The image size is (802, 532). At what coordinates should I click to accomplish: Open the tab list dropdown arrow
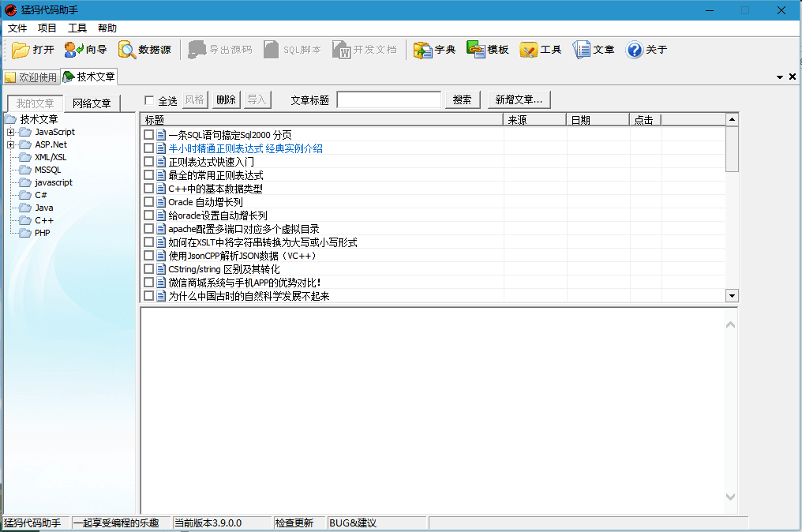(x=780, y=77)
